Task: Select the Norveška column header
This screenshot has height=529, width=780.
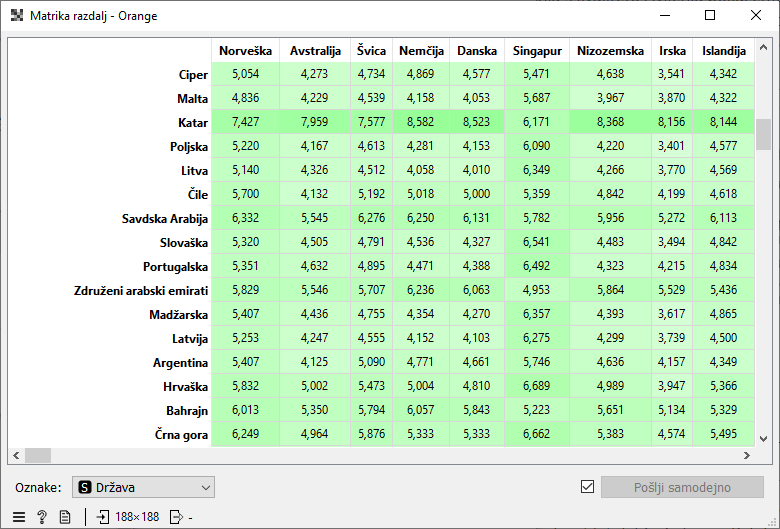Action: point(245,51)
